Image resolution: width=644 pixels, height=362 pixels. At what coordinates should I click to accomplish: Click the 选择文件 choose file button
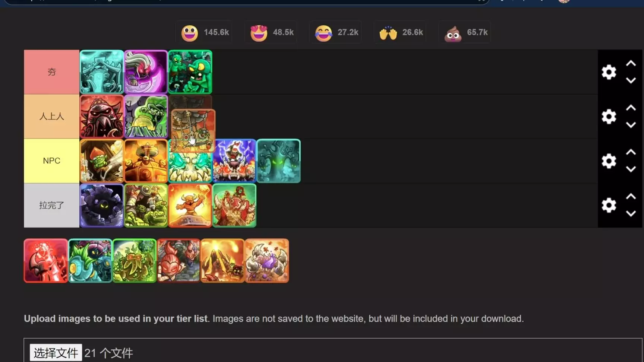[56, 352]
